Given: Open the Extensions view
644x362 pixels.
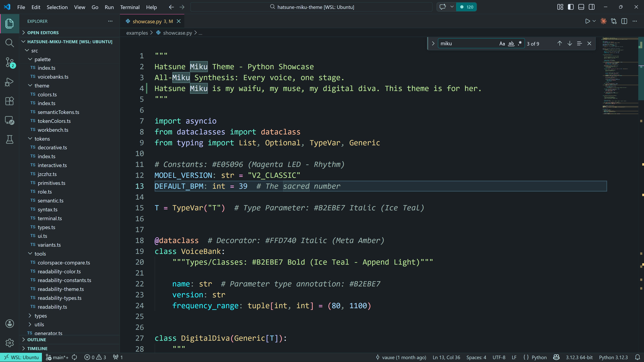Looking at the screenshot, I should (10, 101).
